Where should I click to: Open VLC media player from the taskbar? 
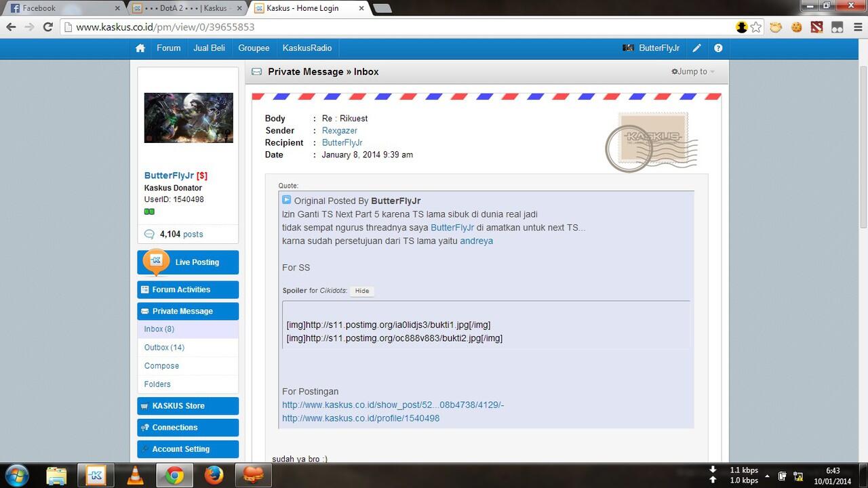(x=135, y=476)
